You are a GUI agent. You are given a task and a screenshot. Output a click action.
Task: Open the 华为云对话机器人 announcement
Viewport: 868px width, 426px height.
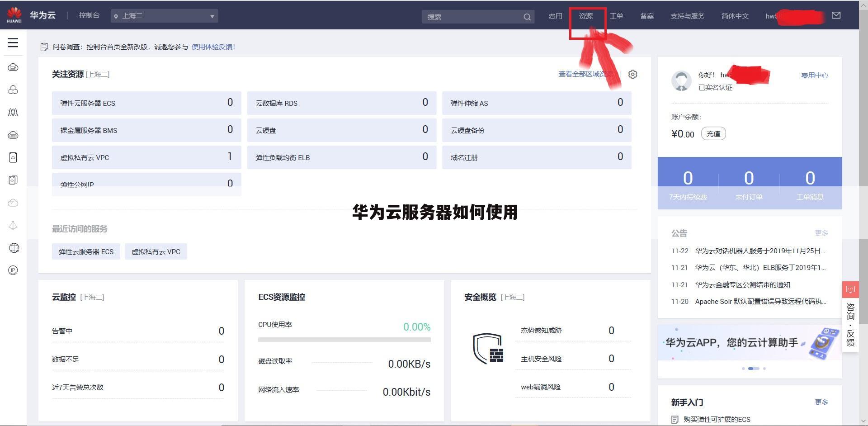point(760,251)
